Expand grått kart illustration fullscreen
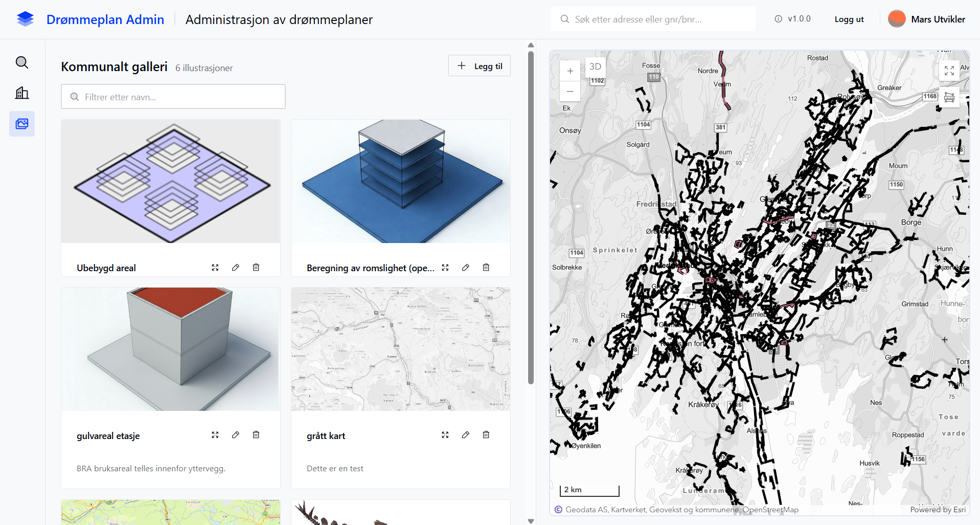Image resolution: width=980 pixels, height=525 pixels. (x=445, y=435)
